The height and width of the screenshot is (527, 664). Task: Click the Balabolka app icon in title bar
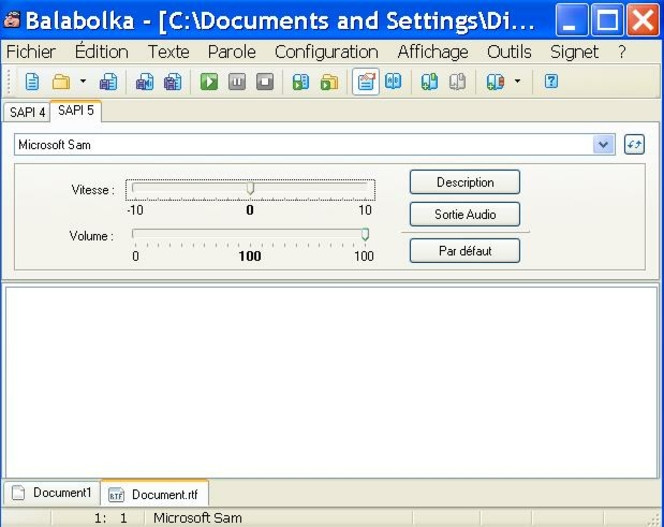tap(12, 20)
